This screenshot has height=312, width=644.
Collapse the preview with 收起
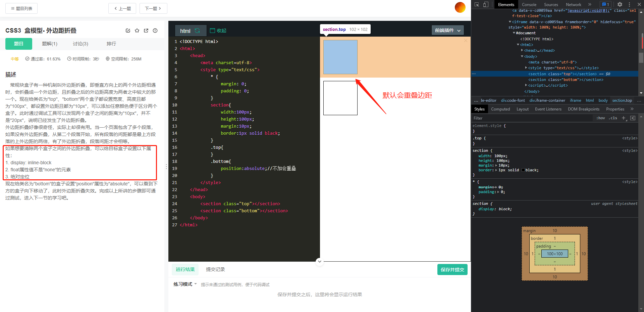218,31
